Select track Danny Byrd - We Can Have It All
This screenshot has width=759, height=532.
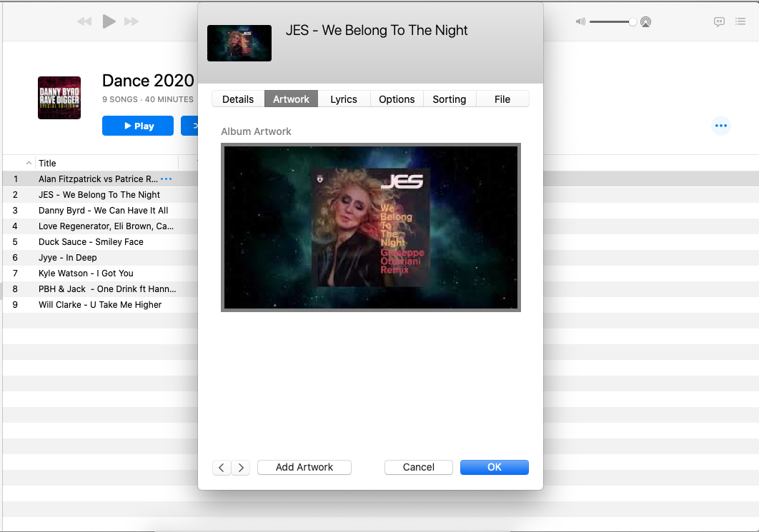(103, 211)
